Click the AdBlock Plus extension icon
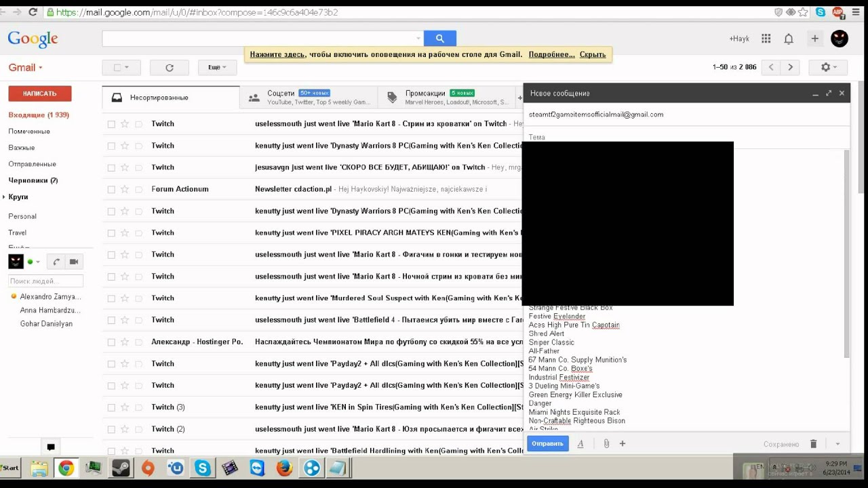The width and height of the screenshot is (868, 488). pyautogui.click(x=838, y=12)
